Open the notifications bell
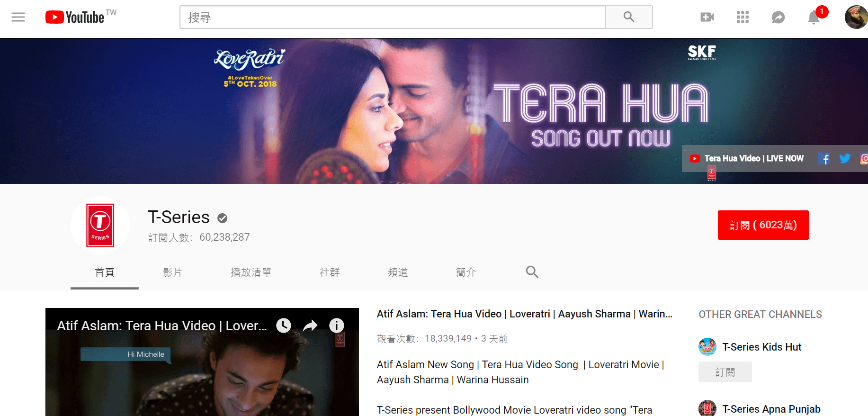The image size is (868, 416). 814,18
